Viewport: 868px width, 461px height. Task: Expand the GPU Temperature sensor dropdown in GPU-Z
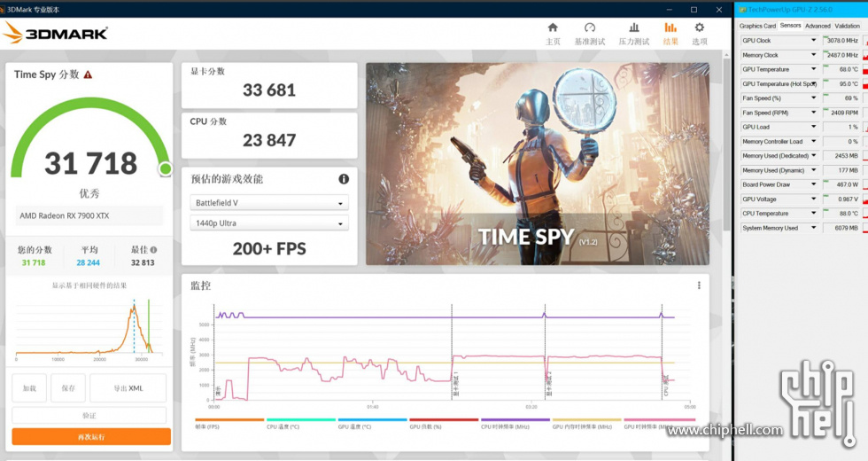(x=813, y=69)
